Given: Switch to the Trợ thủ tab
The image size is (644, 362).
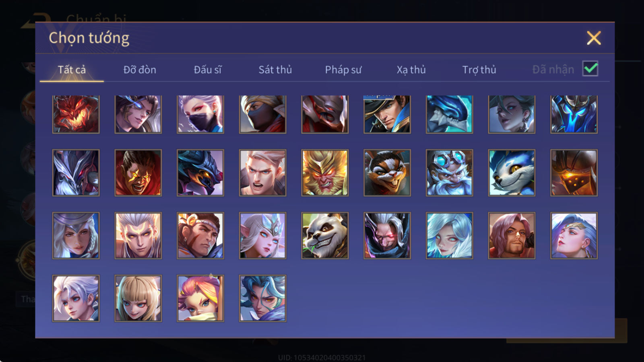Looking at the screenshot, I should pos(479,70).
